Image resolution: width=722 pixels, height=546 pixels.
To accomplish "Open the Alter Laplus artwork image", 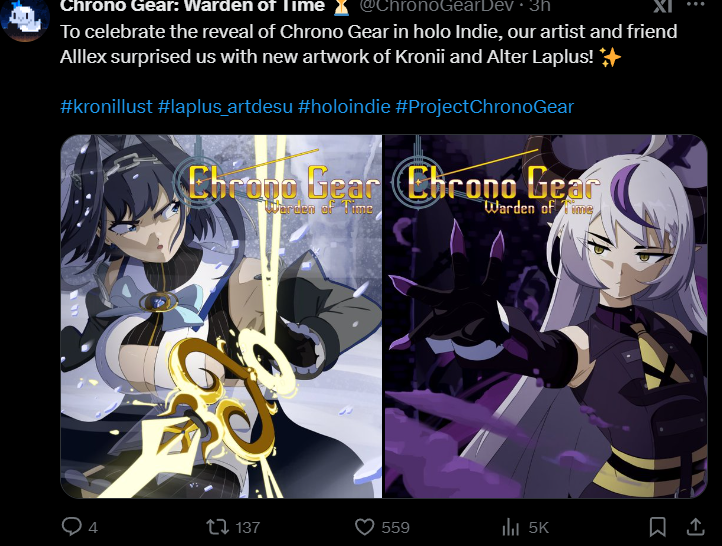I will tap(546, 316).
